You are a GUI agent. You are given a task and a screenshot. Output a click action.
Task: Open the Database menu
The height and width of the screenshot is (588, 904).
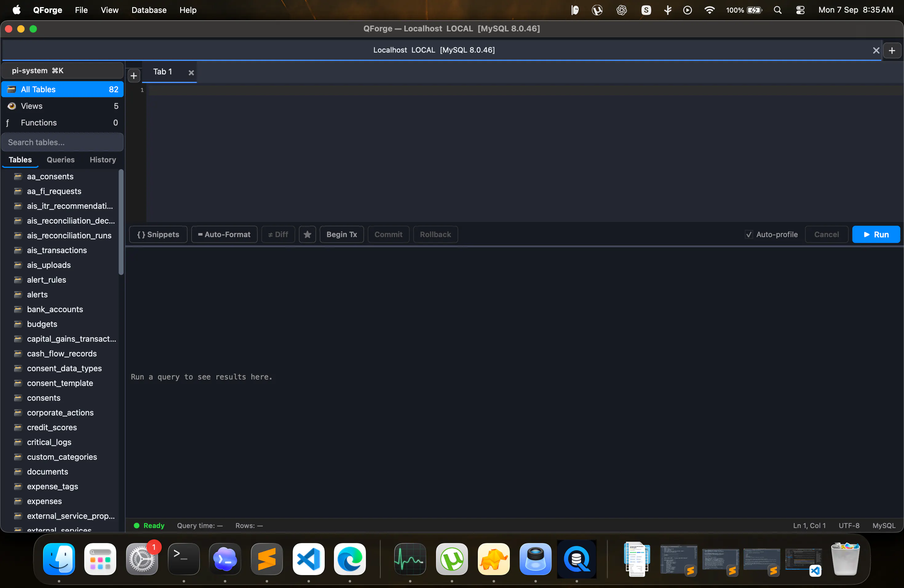[149, 10]
